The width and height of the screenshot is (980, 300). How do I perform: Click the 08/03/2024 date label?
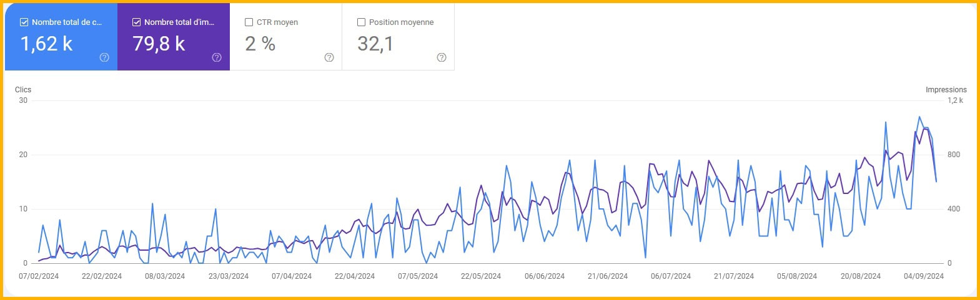[x=165, y=276]
